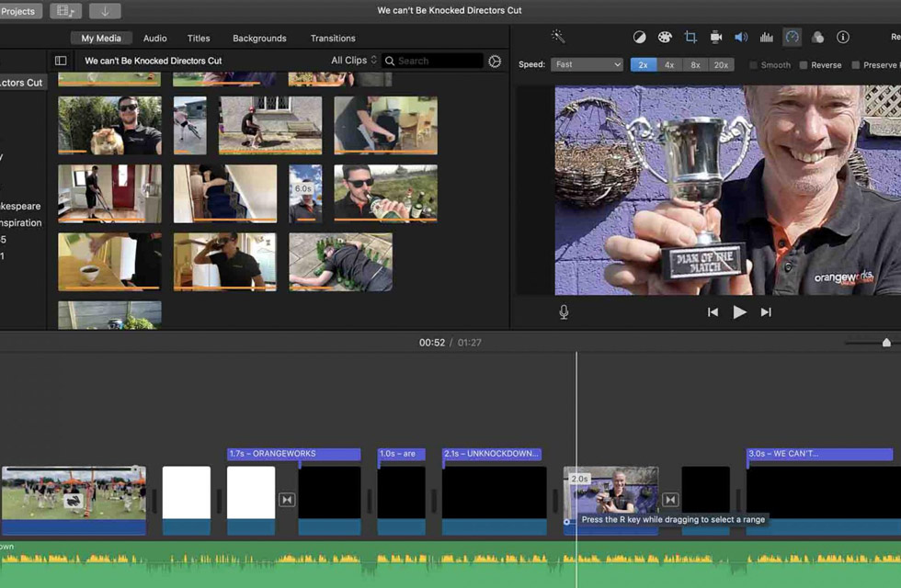Viewport: 901px width, 588px height.
Task: Click the Projects back button
Action: click(x=18, y=11)
